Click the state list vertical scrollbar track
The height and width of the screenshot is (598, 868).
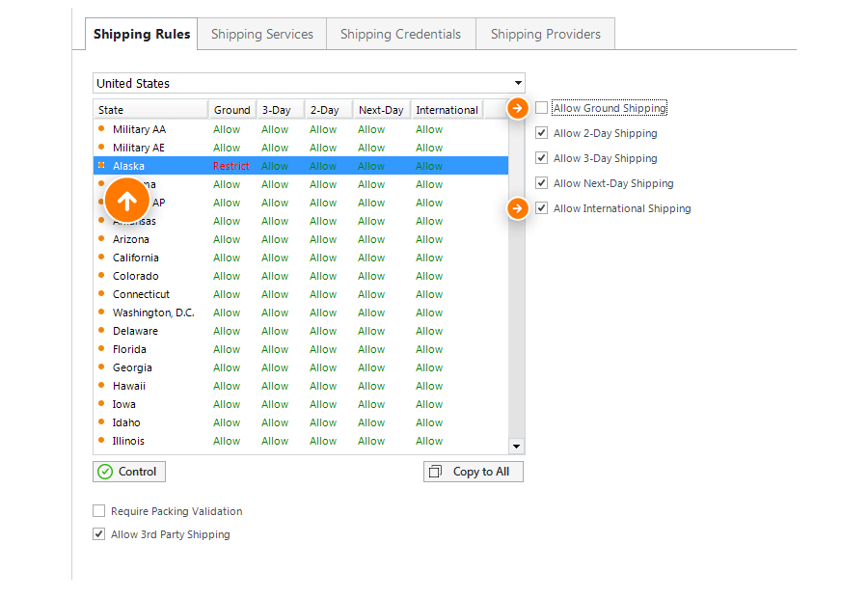coord(517,332)
